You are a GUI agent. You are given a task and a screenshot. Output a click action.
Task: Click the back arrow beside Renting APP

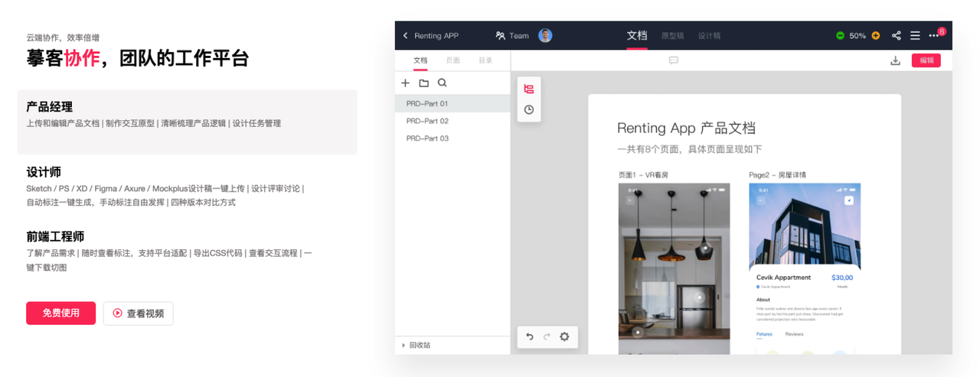coord(406,36)
